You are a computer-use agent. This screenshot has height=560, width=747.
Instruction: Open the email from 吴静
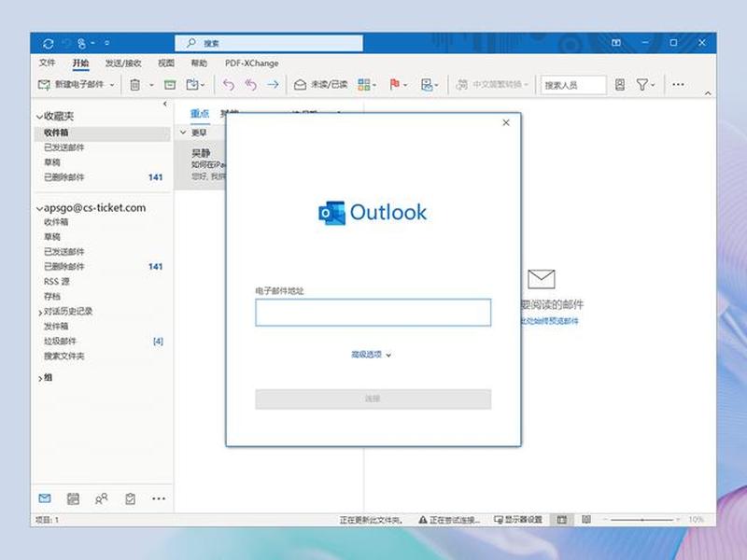pos(200,164)
